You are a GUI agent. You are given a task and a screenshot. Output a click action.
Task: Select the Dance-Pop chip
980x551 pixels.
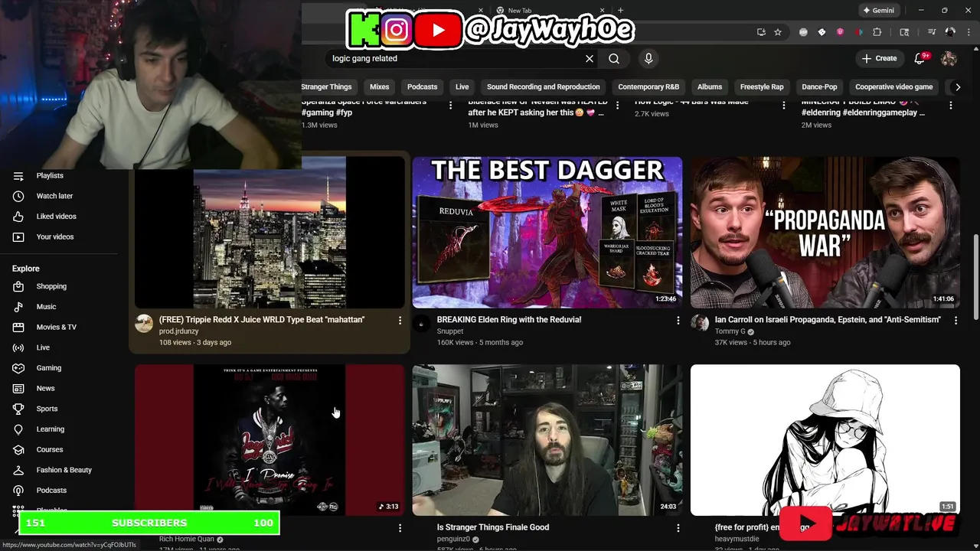[x=819, y=87]
